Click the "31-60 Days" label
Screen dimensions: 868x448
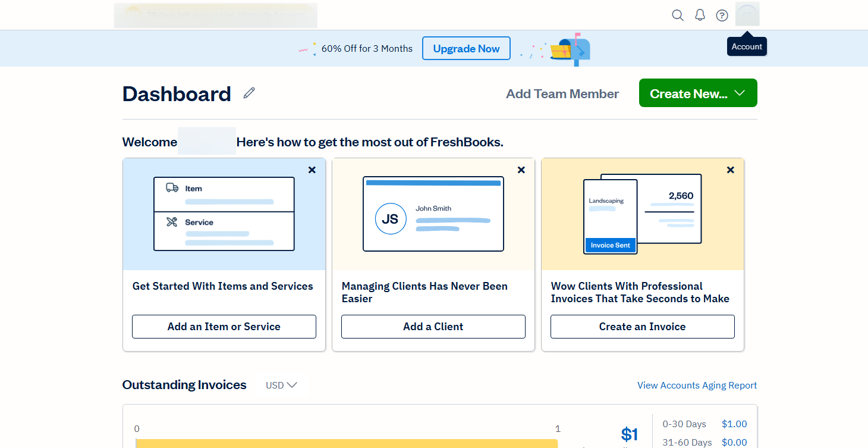(687, 443)
